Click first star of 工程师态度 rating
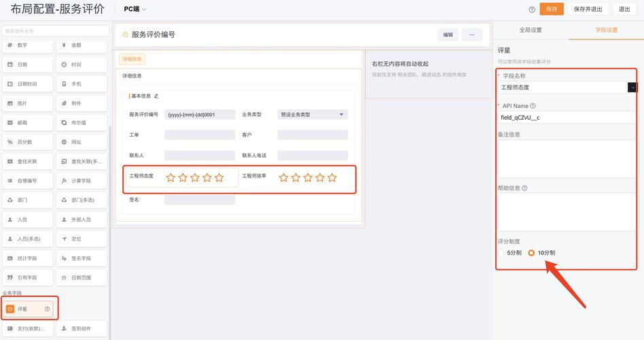The width and height of the screenshot is (644, 340). [171, 177]
